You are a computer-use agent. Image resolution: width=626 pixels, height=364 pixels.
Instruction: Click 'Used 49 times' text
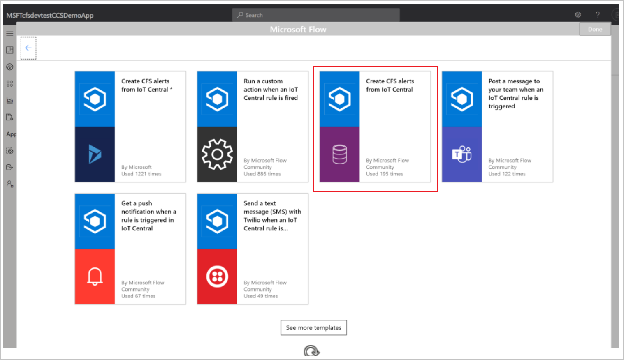click(x=261, y=296)
